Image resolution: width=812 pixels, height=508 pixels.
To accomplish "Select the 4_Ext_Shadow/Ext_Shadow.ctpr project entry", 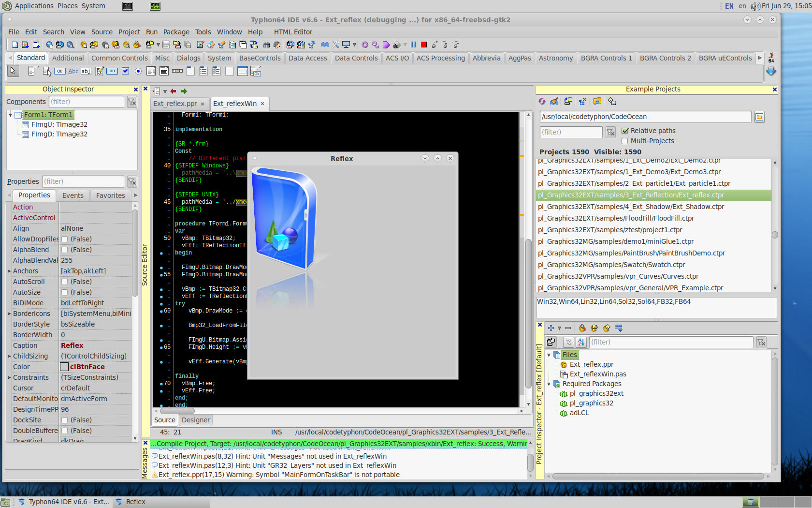I will [631, 207].
